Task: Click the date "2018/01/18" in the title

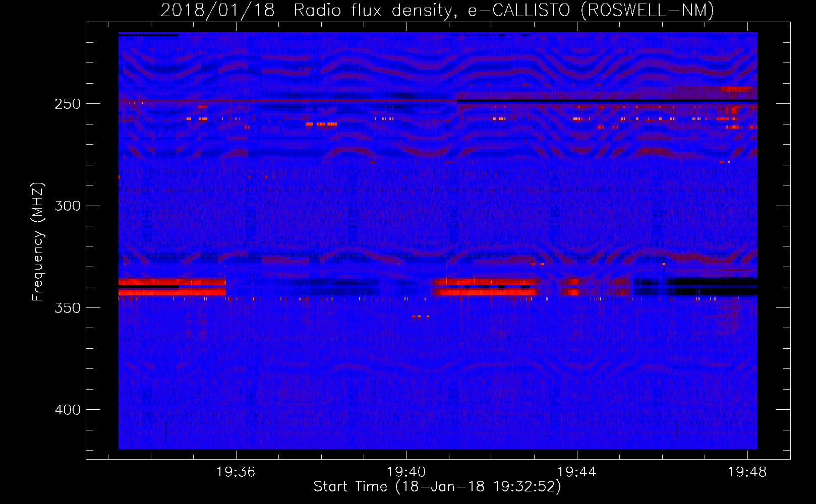Action: tap(217, 10)
